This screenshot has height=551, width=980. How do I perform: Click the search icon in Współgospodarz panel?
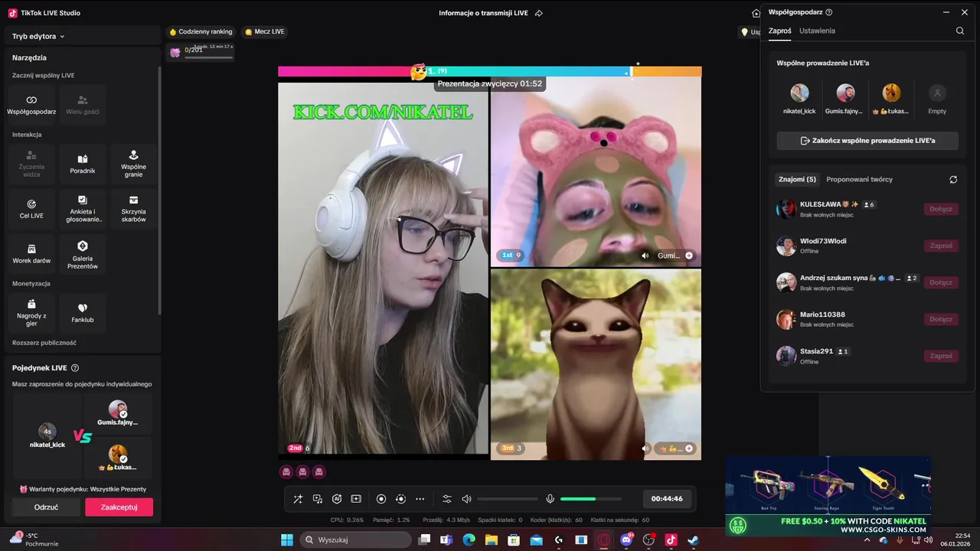point(960,31)
